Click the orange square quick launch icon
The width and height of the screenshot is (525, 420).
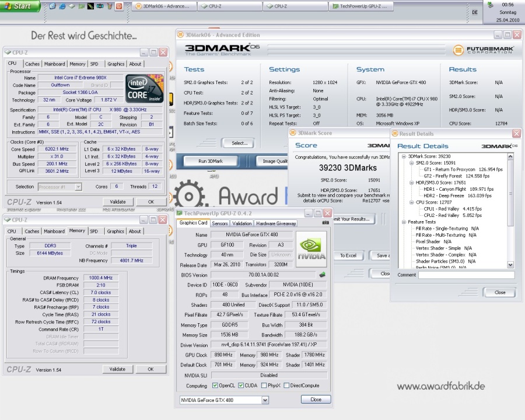pos(119,6)
